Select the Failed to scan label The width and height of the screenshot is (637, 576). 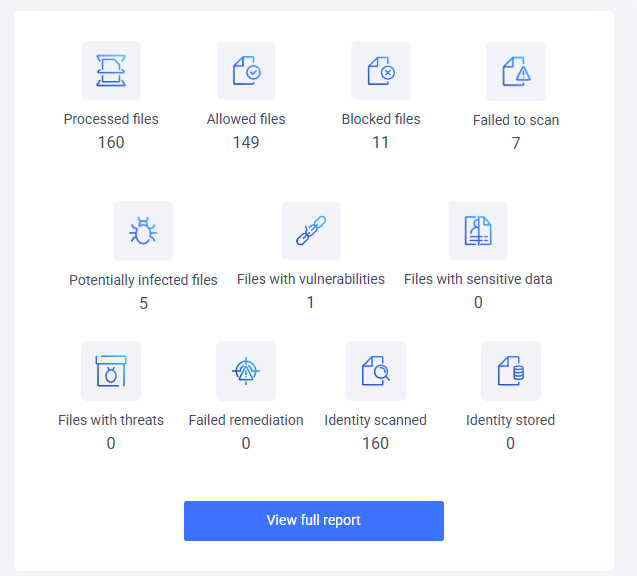click(516, 120)
